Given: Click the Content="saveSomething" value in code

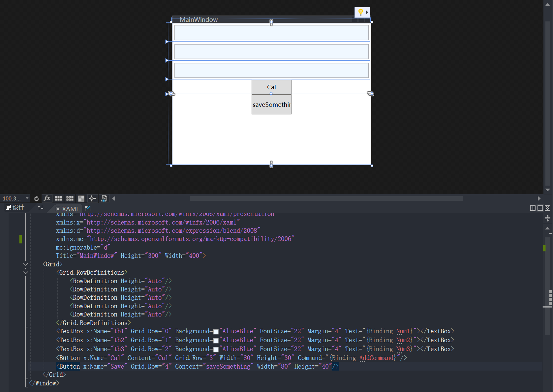Looking at the screenshot, I should tap(228, 367).
